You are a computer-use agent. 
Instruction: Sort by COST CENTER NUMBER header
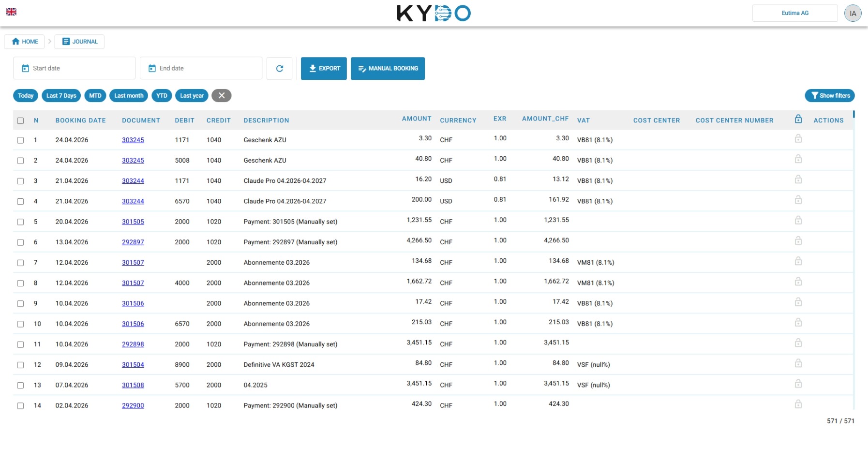pos(734,120)
